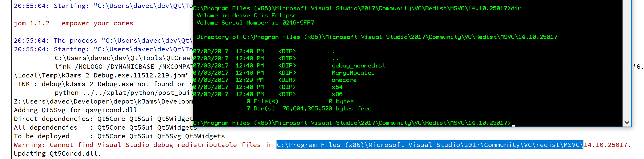This screenshot has width=644, height=159.
Task: Click the '7 Dir(s)' bytes free summary
Action: [309, 109]
